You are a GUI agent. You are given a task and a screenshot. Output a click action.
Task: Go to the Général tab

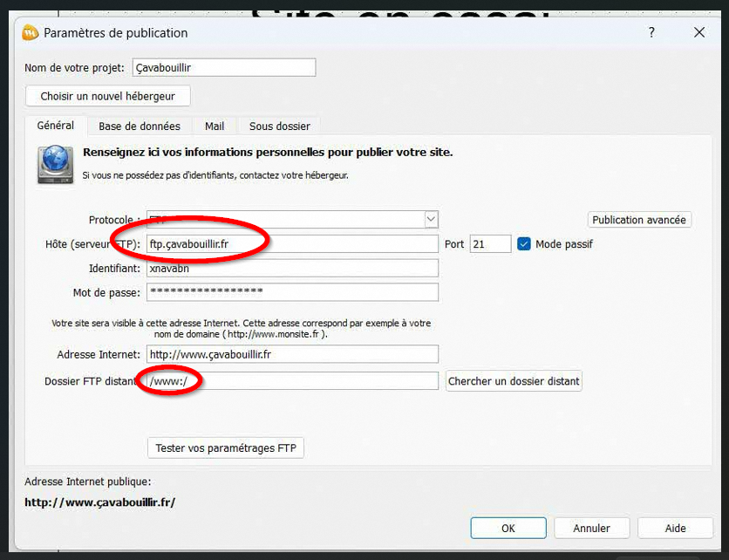click(x=55, y=126)
